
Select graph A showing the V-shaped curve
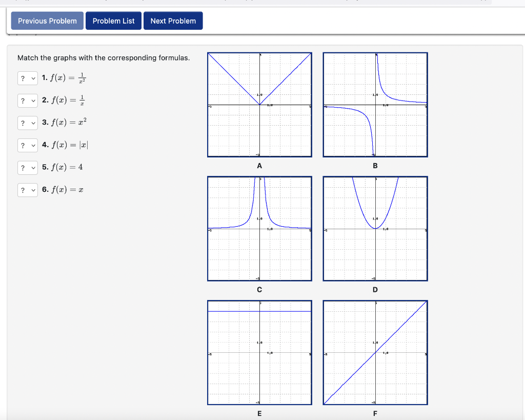[259, 104]
